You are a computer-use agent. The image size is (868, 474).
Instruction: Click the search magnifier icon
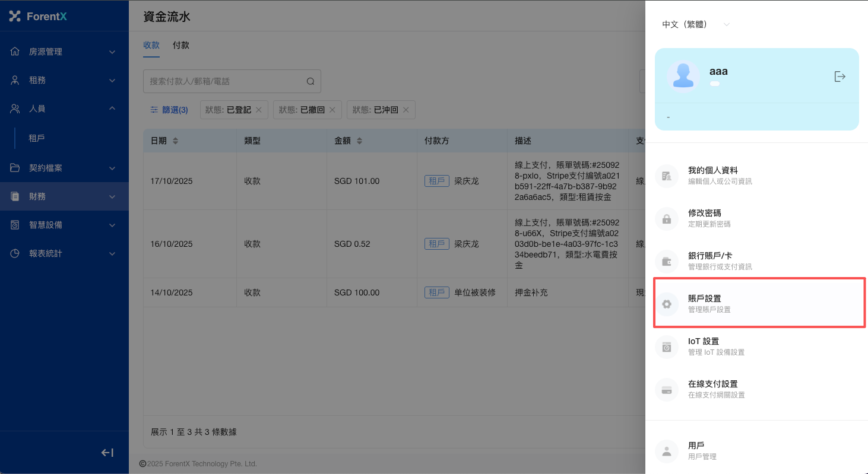[x=310, y=81]
